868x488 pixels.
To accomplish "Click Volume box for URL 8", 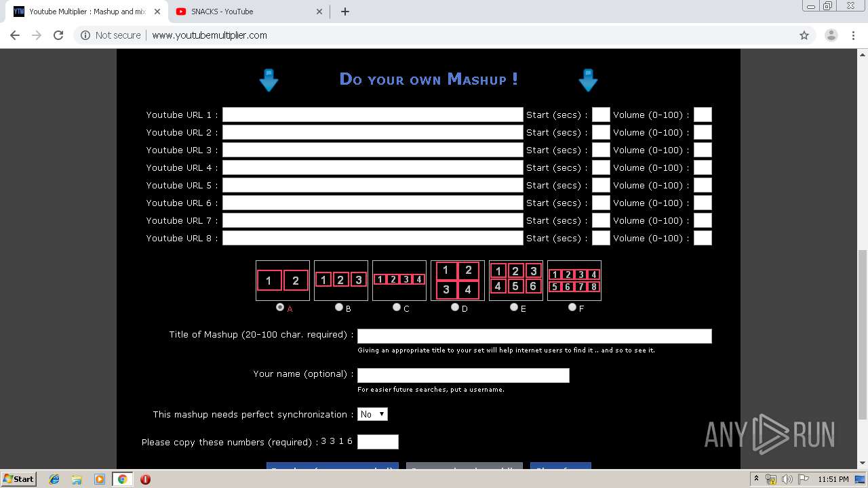I will point(703,238).
